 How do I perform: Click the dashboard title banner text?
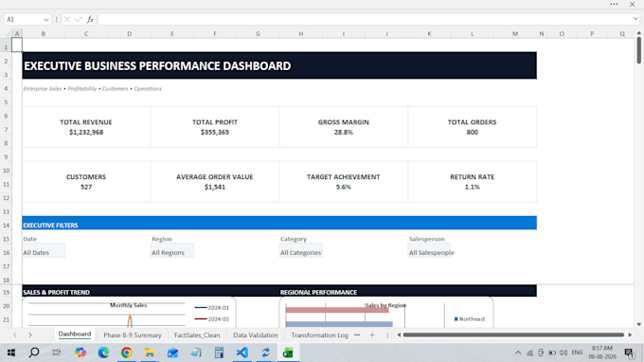(157, 65)
